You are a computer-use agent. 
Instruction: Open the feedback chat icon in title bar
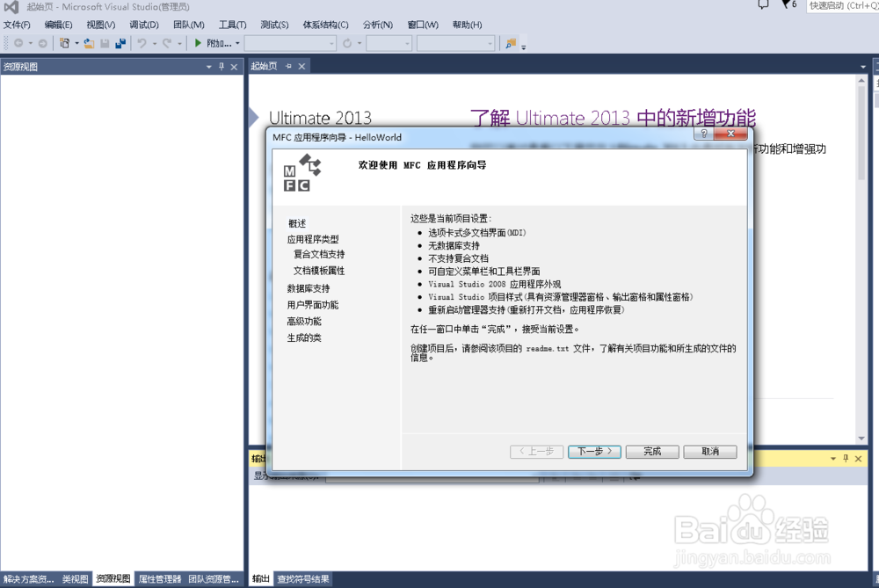pyautogui.click(x=763, y=5)
